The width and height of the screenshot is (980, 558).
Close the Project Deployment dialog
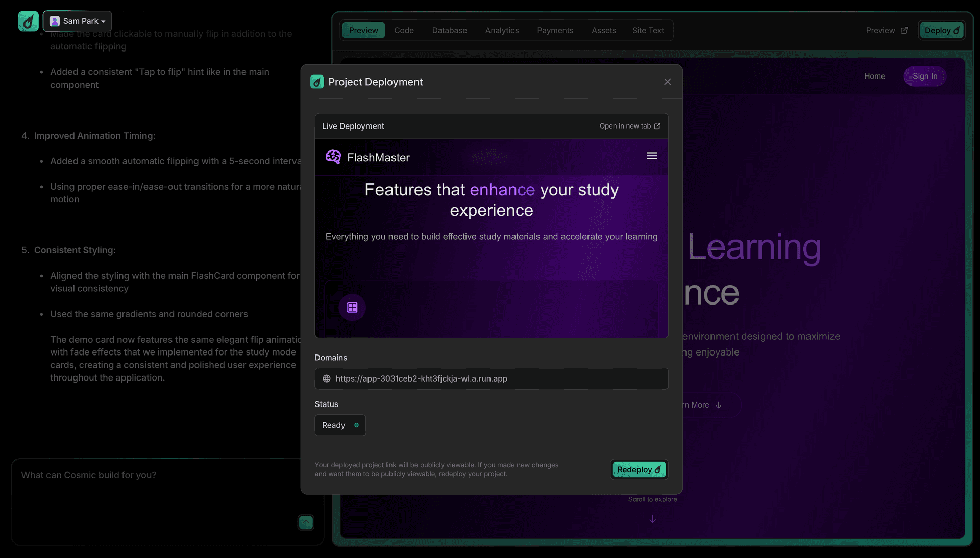[x=667, y=82]
